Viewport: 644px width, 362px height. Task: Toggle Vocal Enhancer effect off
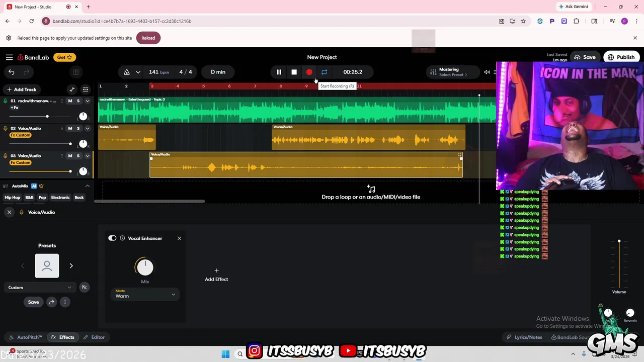(112, 238)
